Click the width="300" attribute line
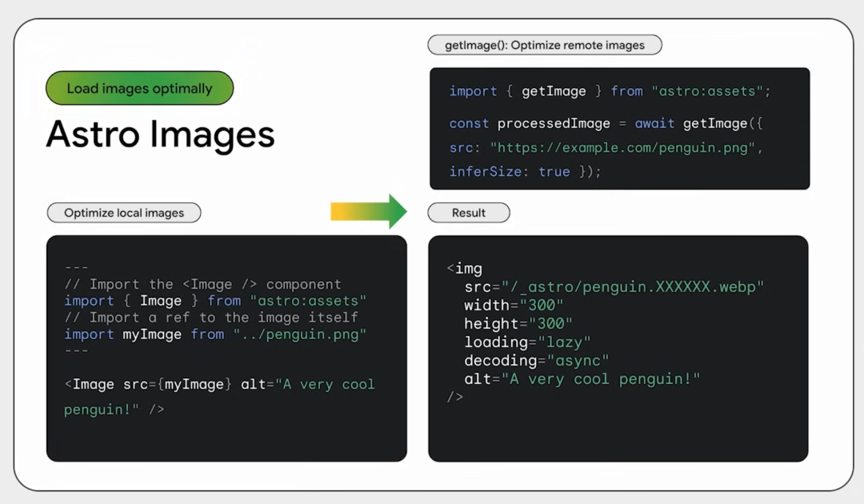Viewport: 864px width, 504px height. tap(514, 305)
